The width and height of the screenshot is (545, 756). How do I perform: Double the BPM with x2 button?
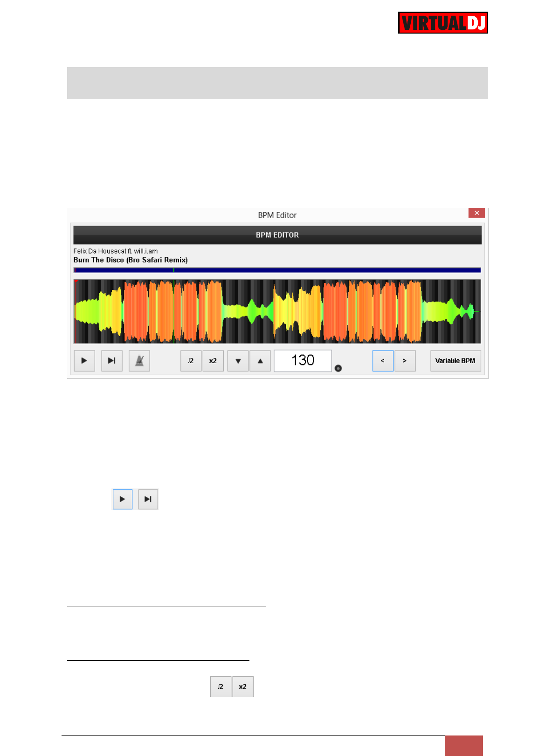tap(213, 361)
